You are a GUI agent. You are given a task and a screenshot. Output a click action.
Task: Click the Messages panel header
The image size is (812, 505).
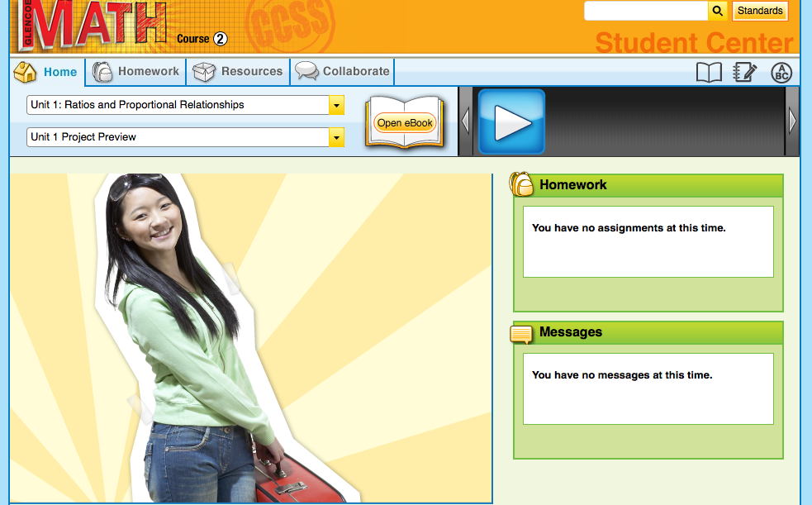[x=648, y=332]
